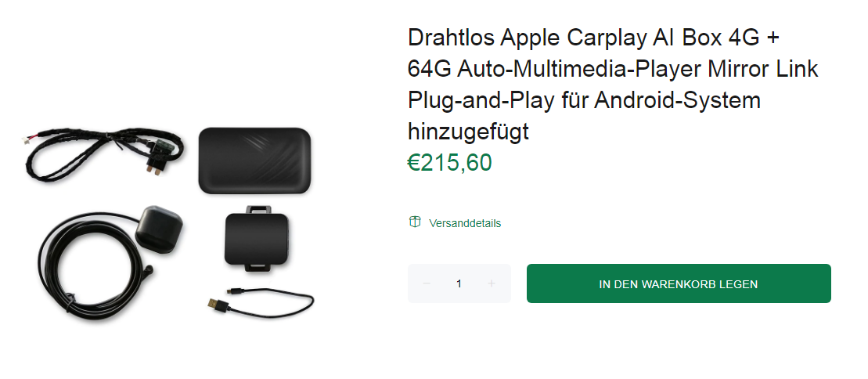This screenshot has height=379, width=868.
Task: Click the word hinzugefügt in the title
Action: click(468, 132)
